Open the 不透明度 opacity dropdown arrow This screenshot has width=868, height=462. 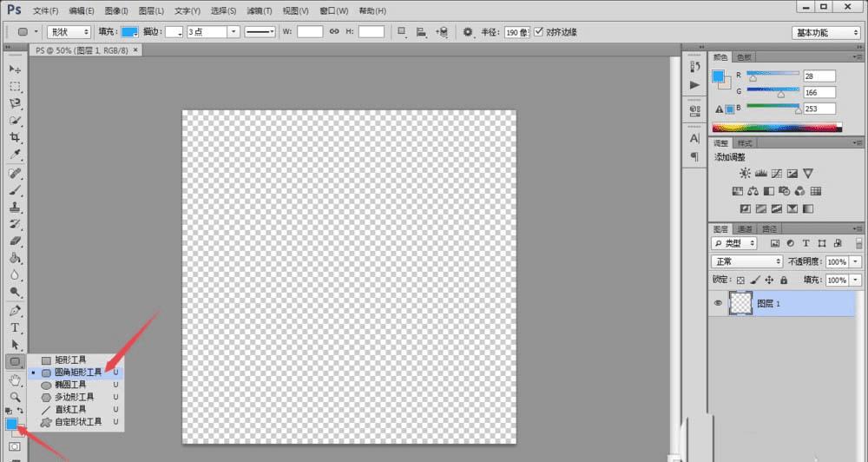click(856, 261)
